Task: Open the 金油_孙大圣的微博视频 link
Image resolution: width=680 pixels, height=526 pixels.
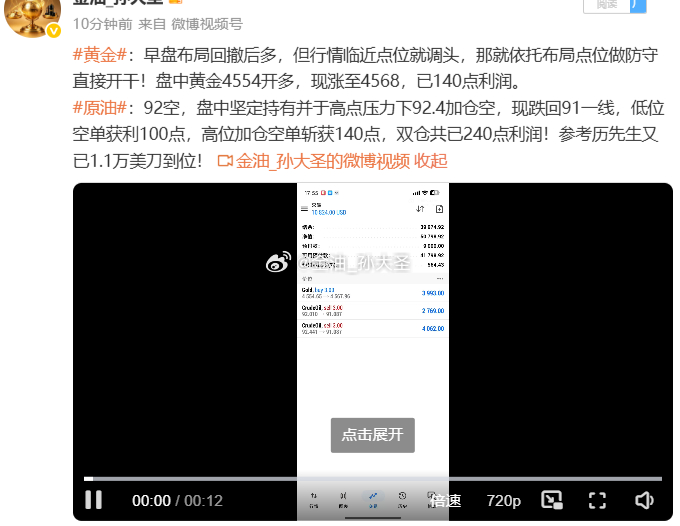Action: [323, 161]
